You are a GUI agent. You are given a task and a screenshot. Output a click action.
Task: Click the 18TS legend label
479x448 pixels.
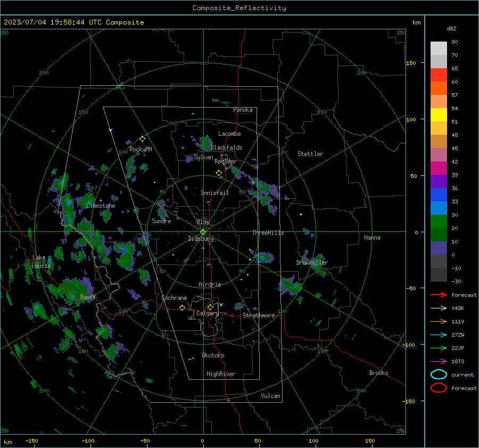pyautogui.click(x=458, y=362)
